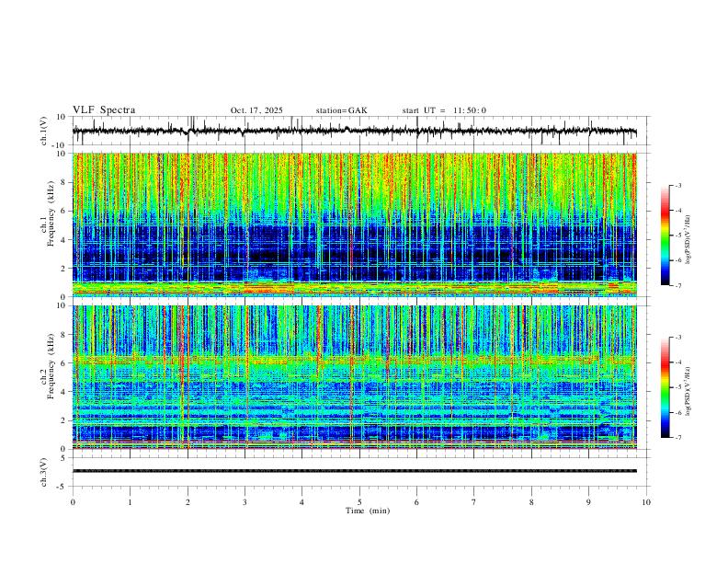
Task: Click the "6" kHz tick on ch.1 frequency axis
Action: click(63, 211)
